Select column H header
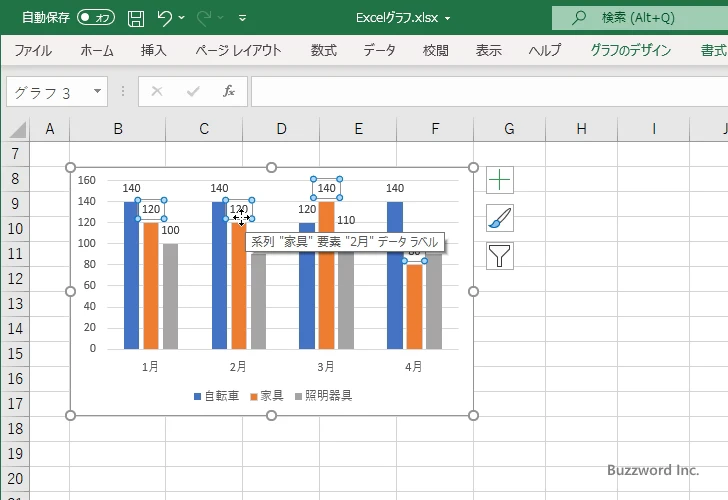This screenshot has height=500, width=728. tap(581, 129)
